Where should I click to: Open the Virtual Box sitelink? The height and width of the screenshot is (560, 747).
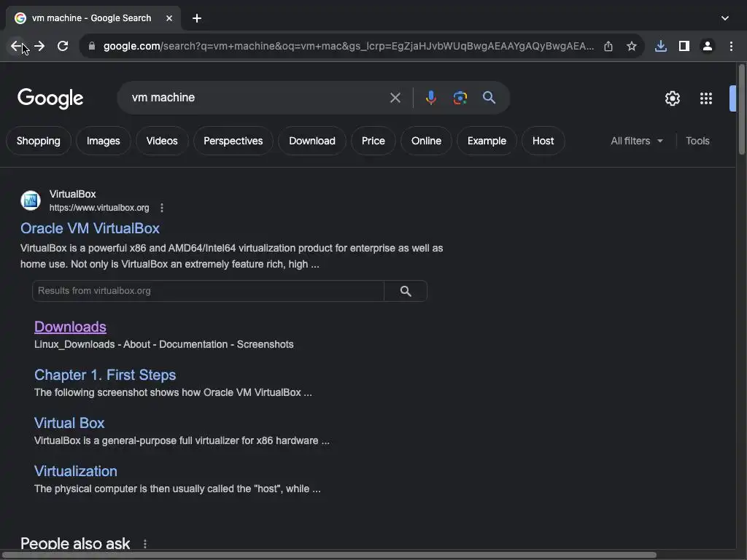point(69,423)
